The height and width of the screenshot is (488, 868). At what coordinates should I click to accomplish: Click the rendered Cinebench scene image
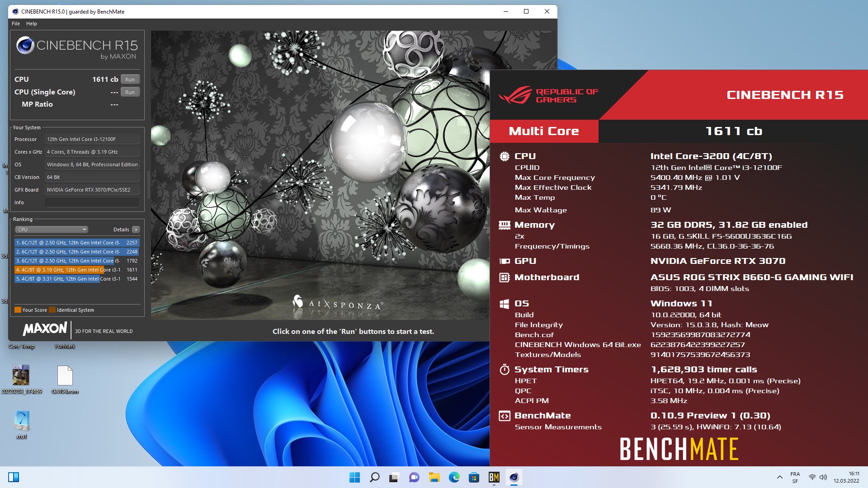(320, 175)
